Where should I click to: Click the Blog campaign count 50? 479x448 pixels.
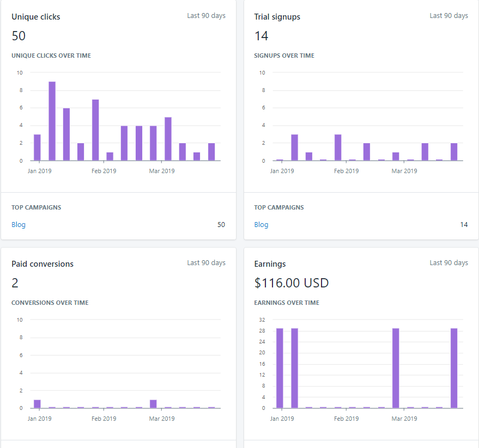pyautogui.click(x=221, y=225)
